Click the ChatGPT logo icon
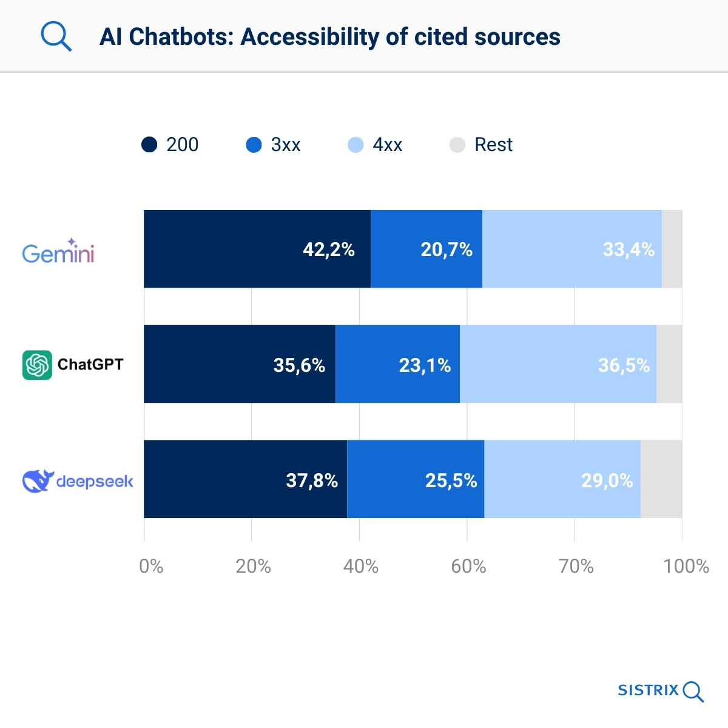The image size is (728, 728). pyautogui.click(x=37, y=365)
